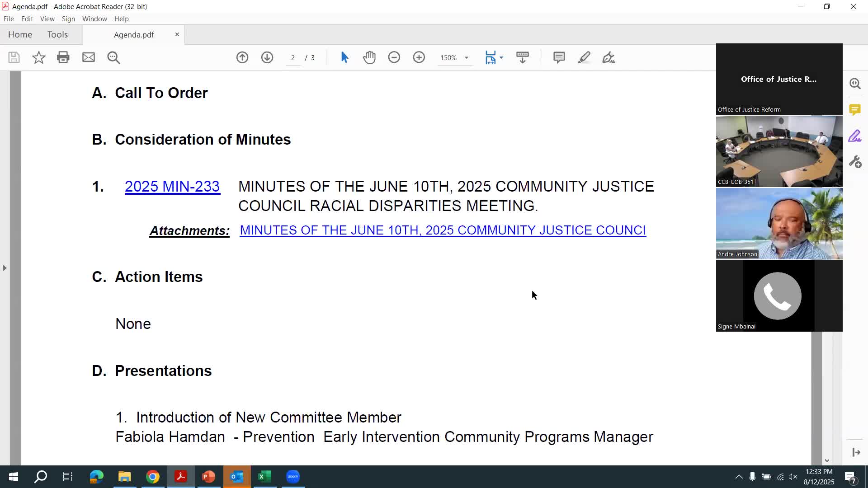This screenshot has width=868, height=488.
Task: Select the Highlight text pen tool
Action: (584, 57)
